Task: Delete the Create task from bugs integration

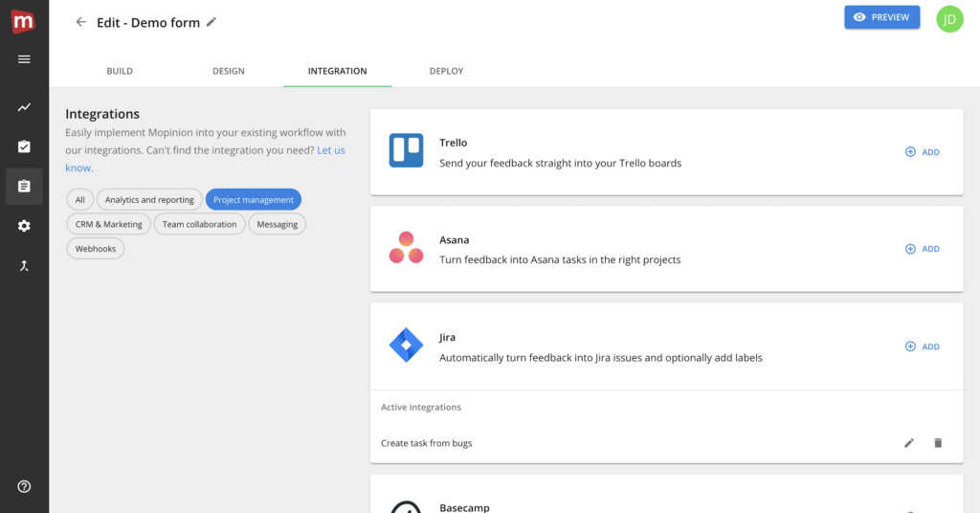Action: (938, 443)
